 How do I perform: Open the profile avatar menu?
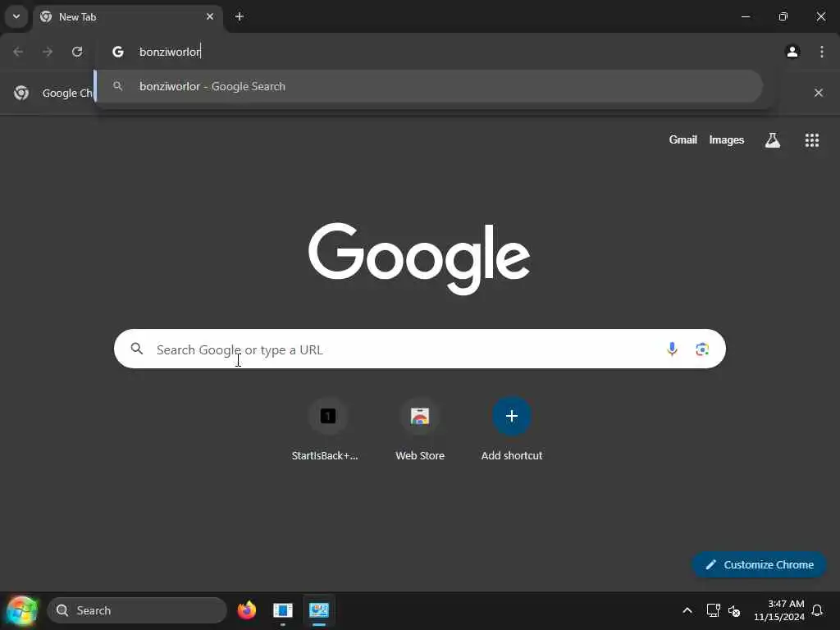pos(792,52)
